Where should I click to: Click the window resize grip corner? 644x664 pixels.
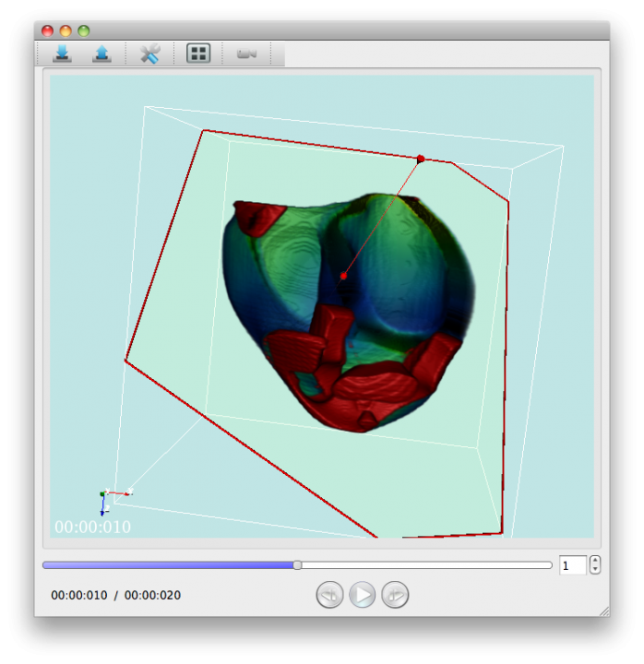(603, 611)
